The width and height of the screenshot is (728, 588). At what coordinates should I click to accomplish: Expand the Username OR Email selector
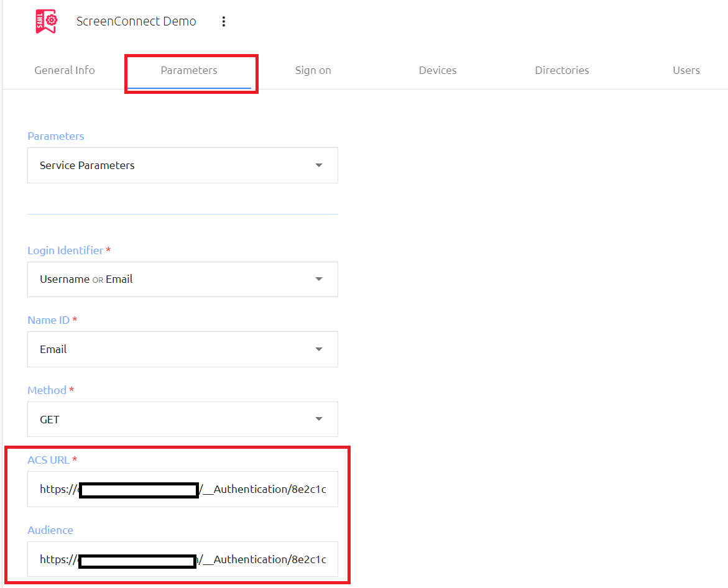click(x=182, y=279)
